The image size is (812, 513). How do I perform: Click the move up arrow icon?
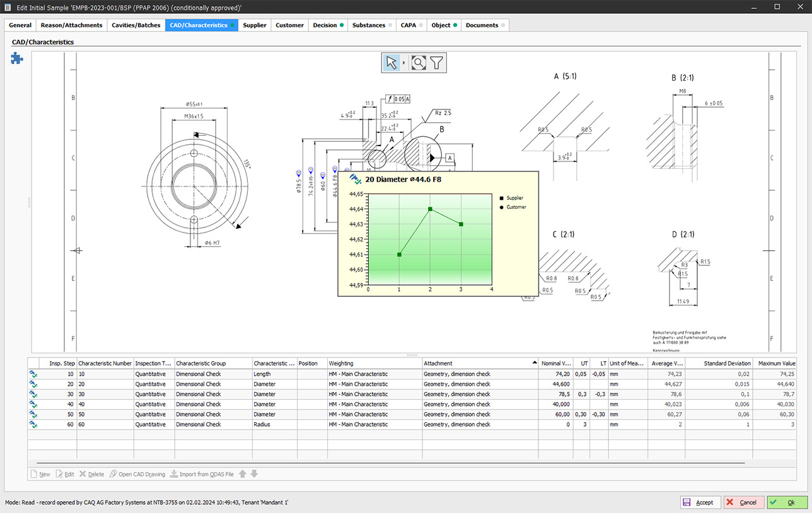(243, 474)
